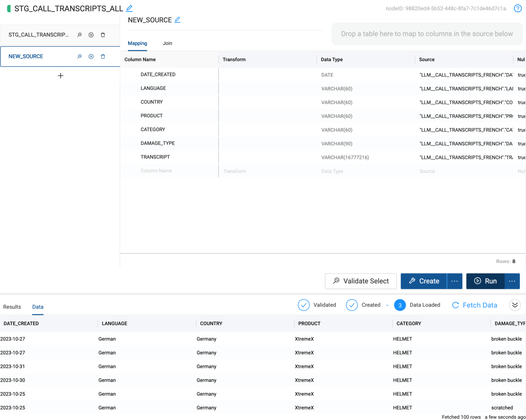Click the Transform header in mapping grid
The width and height of the screenshot is (526, 420).
click(x=234, y=59)
